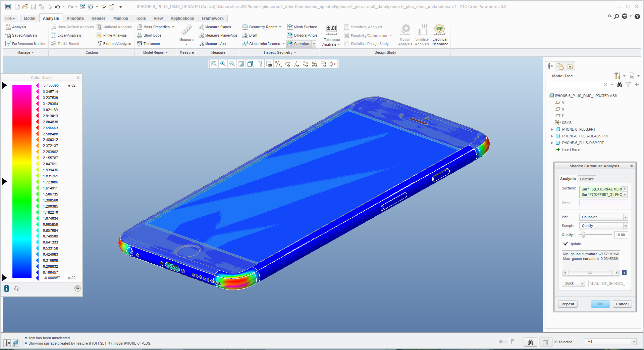The height and width of the screenshot is (350, 644).
Task: Open the Thickness analysis
Action: pyautogui.click(x=149, y=44)
